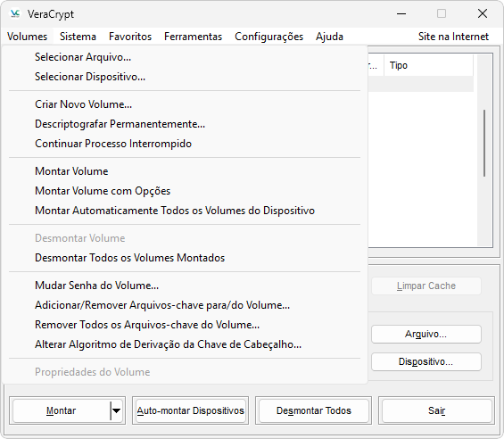Viewport: 504px width, 439px height.
Task: Click the drive list vertical scrollbar thumb
Action: tap(484, 143)
